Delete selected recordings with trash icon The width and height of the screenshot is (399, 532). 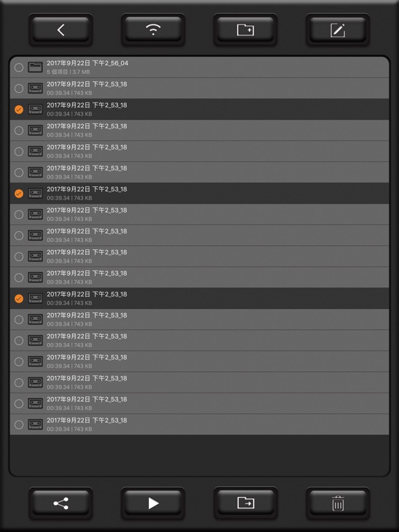(337, 503)
